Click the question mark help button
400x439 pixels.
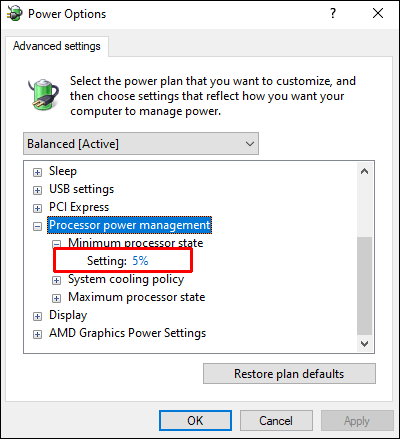point(333,13)
